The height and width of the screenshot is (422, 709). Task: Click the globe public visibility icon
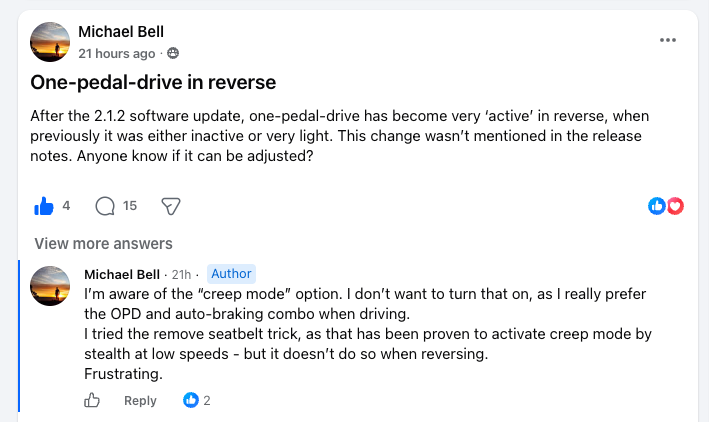click(x=173, y=53)
